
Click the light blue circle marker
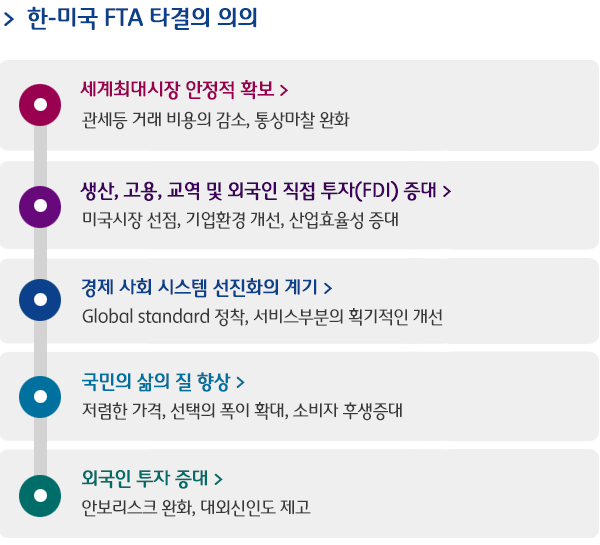point(40,397)
